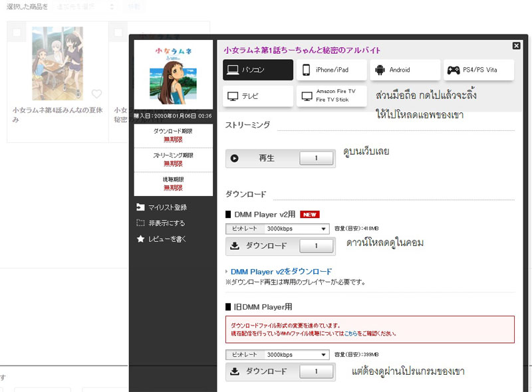Image resolution: width=532 pixels, height=392 pixels.
Task: Click ダウンロード under 旧DMM Player用
Action: (281, 371)
